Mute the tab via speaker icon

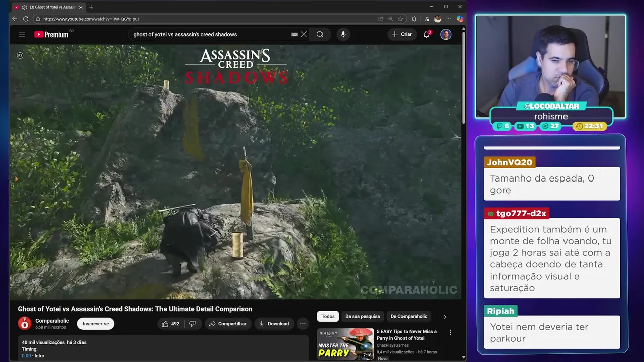[24, 7]
